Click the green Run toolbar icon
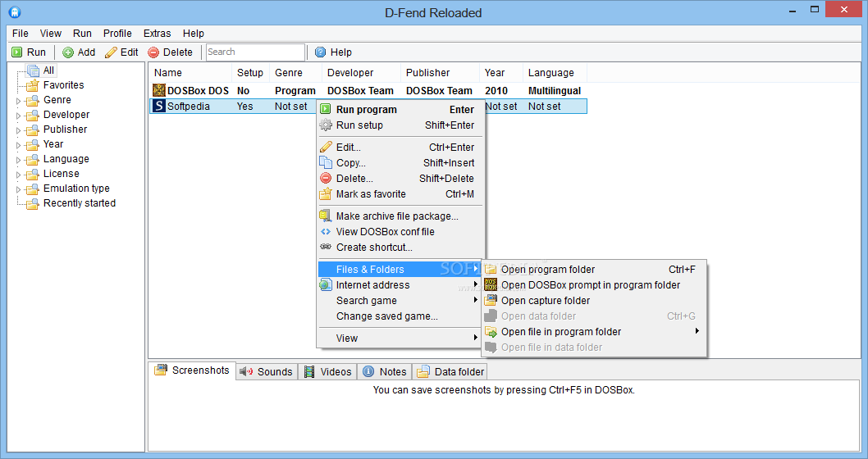 [x=17, y=52]
